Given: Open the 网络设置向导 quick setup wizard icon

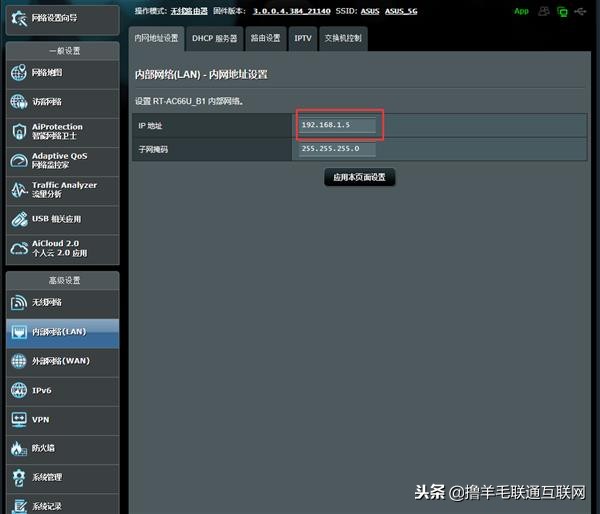Looking at the screenshot, I should (19, 18).
